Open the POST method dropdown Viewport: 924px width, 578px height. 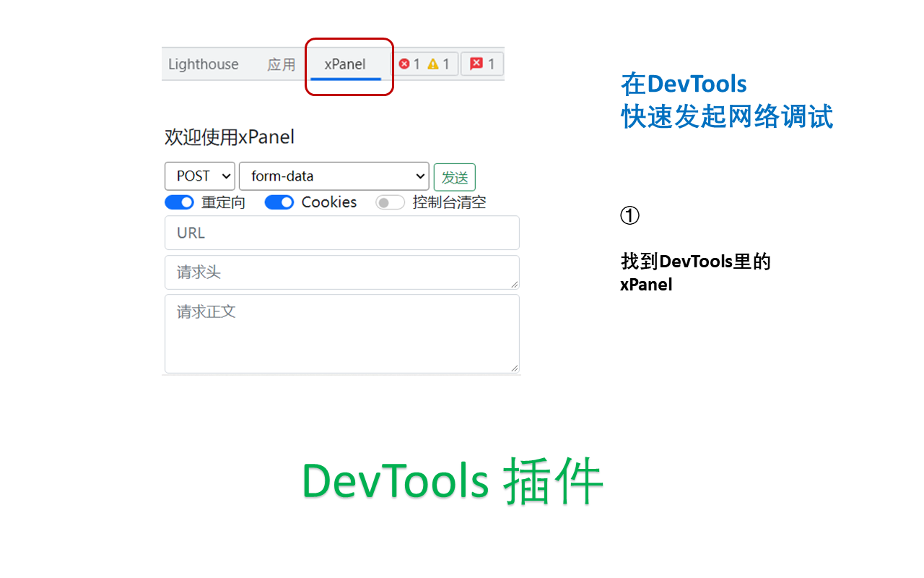(200, 176)
